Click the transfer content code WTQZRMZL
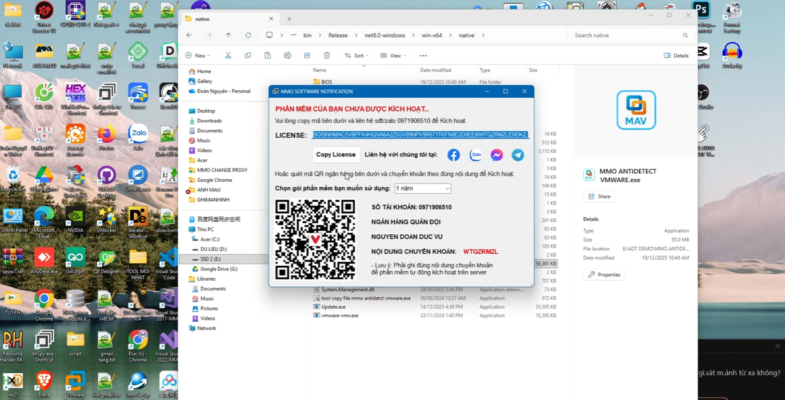Viewport: 785px width, 400px height. 481,251
